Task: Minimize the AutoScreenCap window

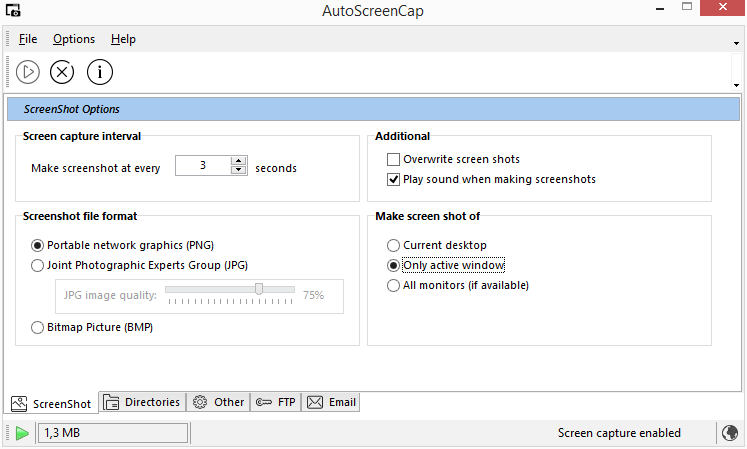Action: [660, 9]
